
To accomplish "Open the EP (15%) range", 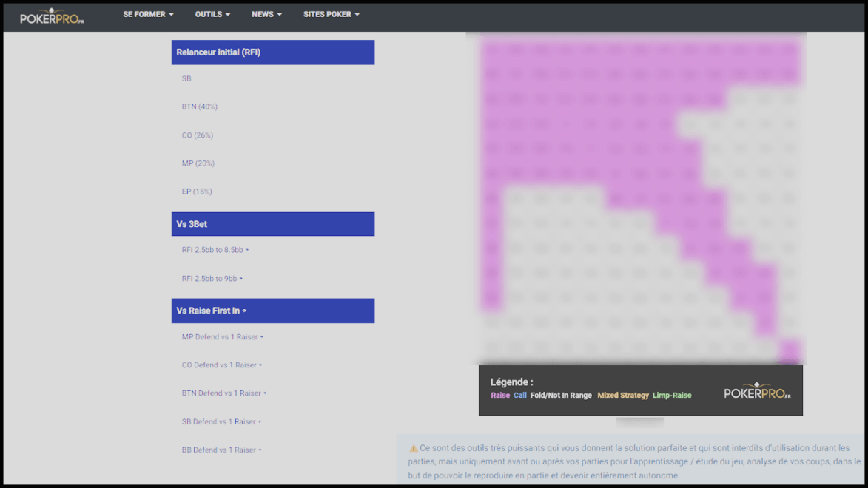I will (x=197, y=192).
